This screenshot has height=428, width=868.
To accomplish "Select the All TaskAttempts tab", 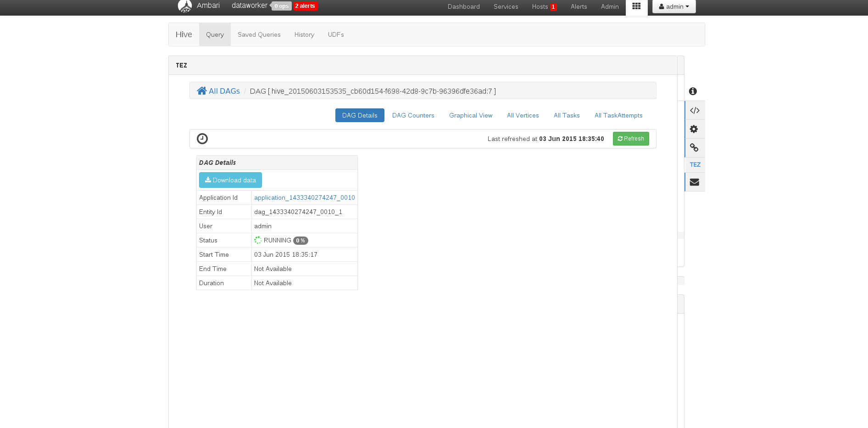I will click(x=618, y=115).
